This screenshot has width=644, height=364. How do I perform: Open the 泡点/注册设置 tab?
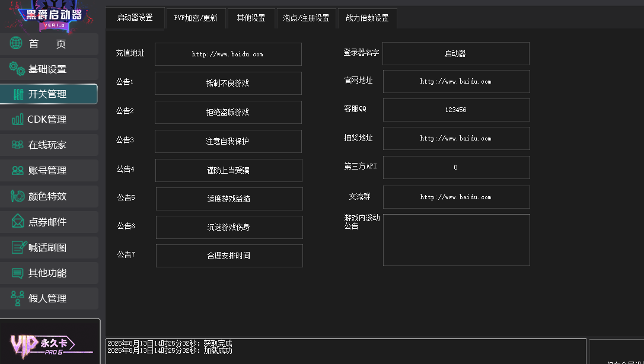[306, 18]
